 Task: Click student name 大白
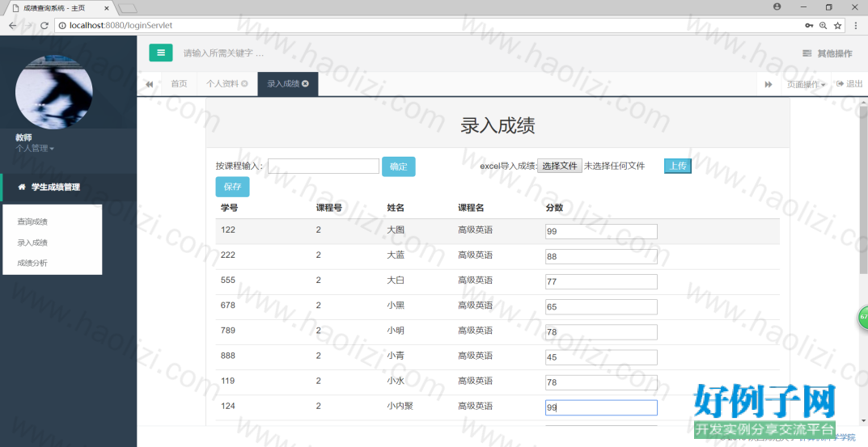tap(396, 280)
